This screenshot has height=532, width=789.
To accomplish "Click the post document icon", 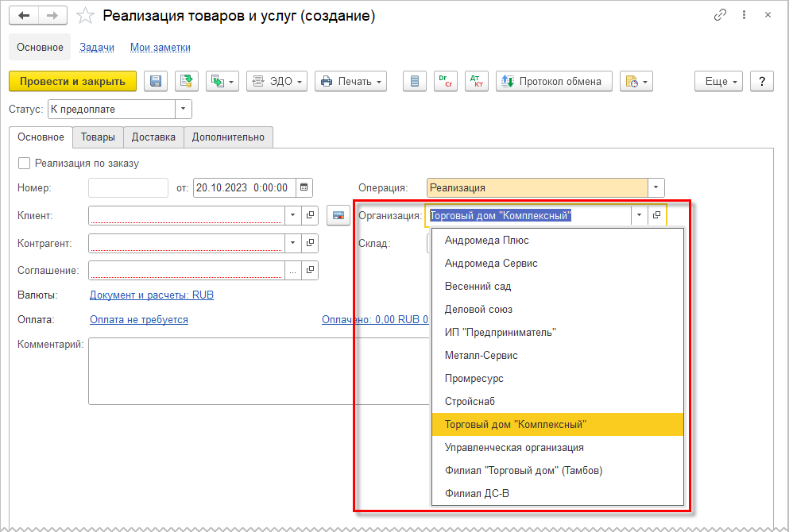I will (x=187, y=81).
